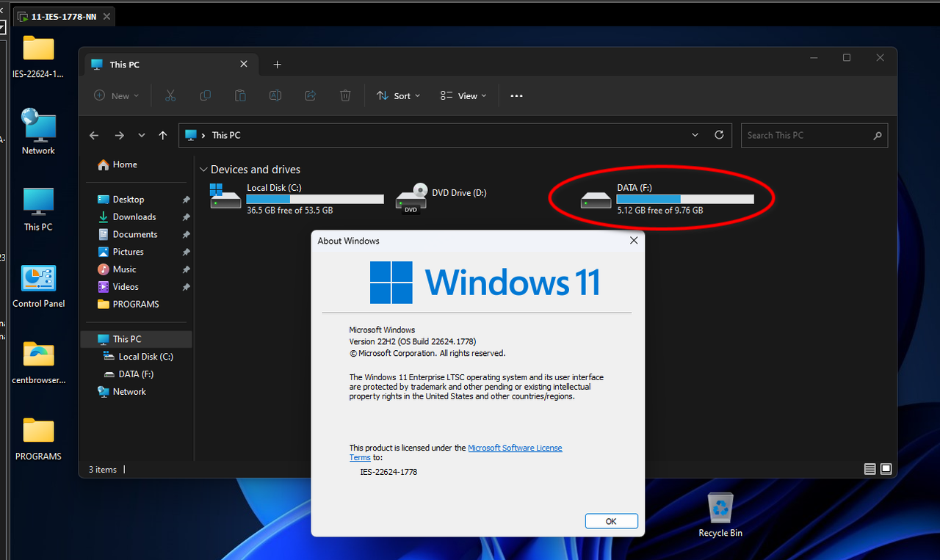Image resolution: width=940 pixels, height=560 pixels.
Task: Open Home in the navigation pane
Action: pos(117,164)
